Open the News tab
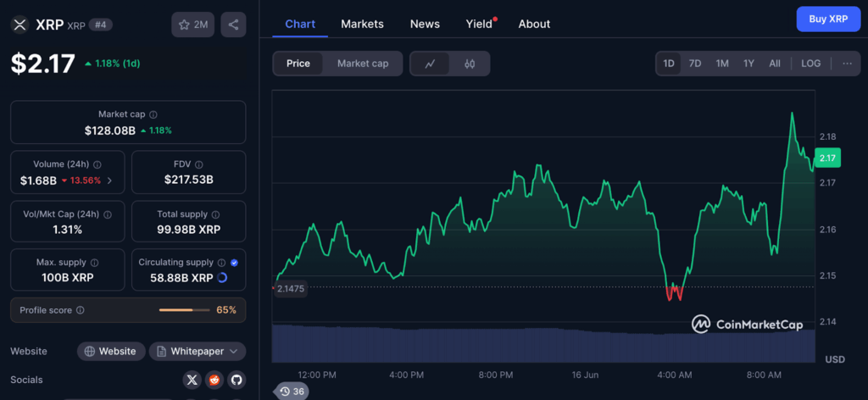The image size is (868, 400). (x=425, y=24)
